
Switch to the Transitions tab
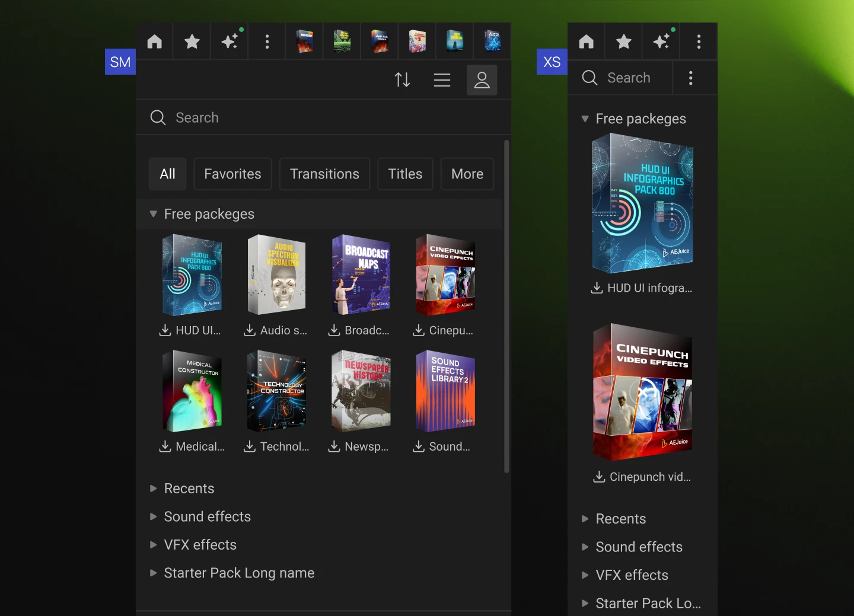324,174
